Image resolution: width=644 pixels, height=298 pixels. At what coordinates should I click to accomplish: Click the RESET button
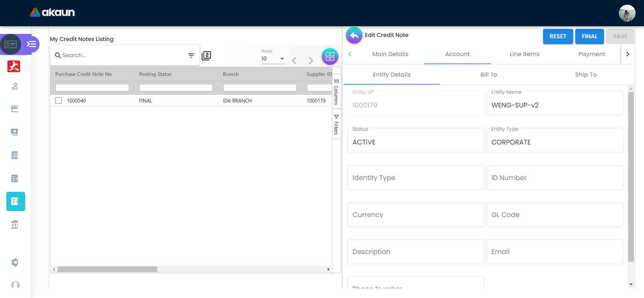[x=557, y=36]
